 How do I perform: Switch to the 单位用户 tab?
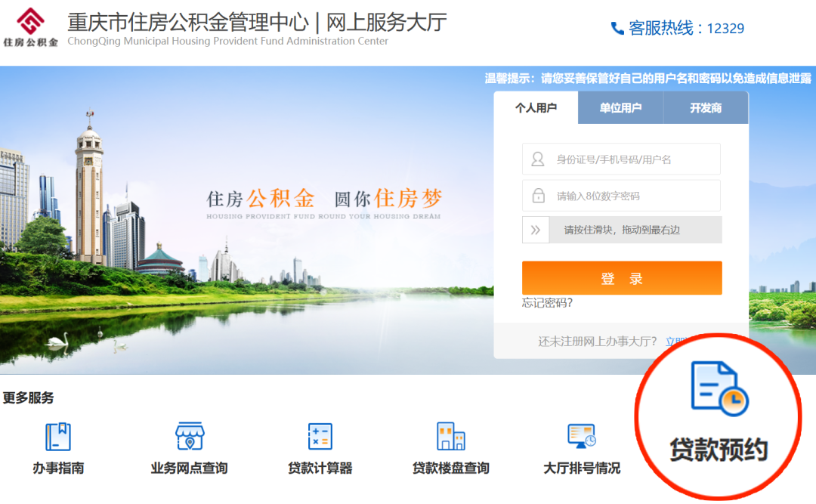621,107
